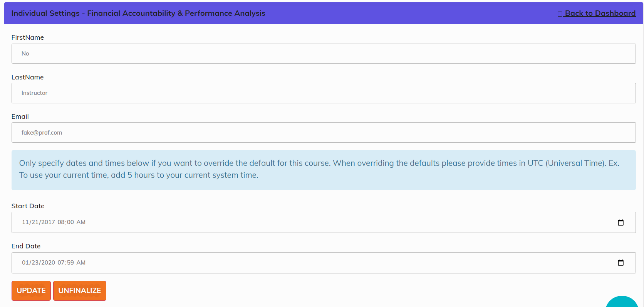Toggle the AM segment of Start Date
The height and width of the screenshot is (307, 644).
(81, 222)
